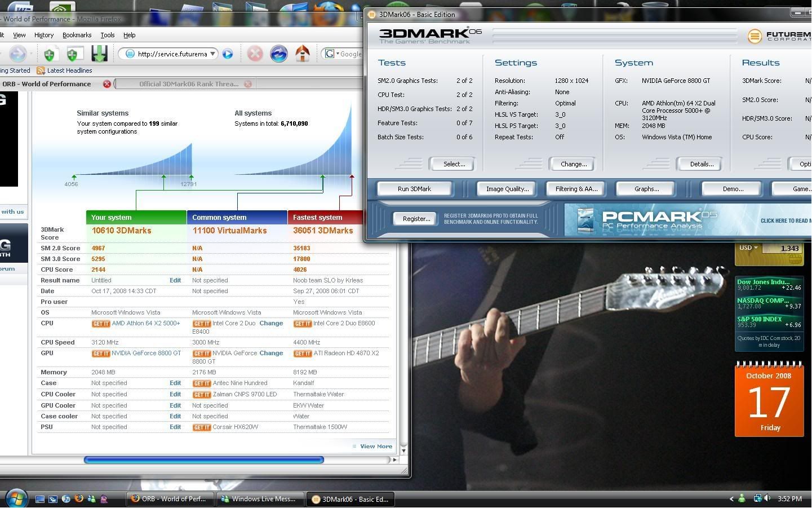Click the blue Go arrow beside the URL

(228, 54)
